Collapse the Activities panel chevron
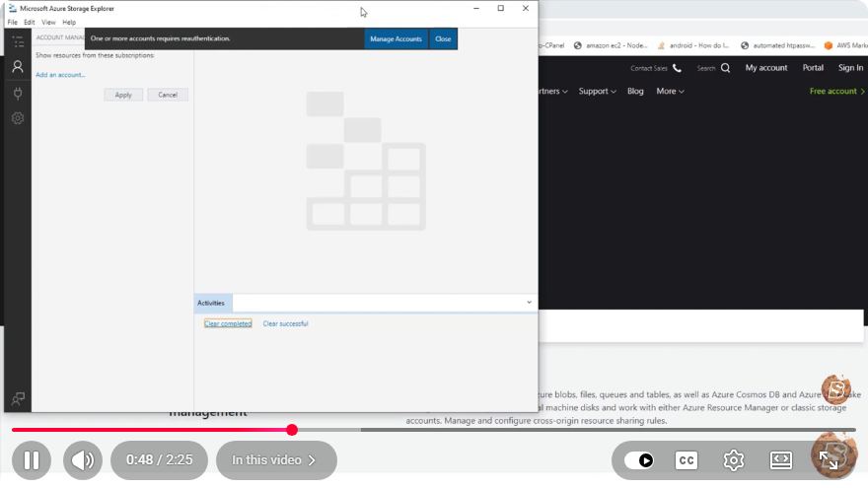Screen dimensions: 868x488 pyautogui.click(x=529, y=302)
